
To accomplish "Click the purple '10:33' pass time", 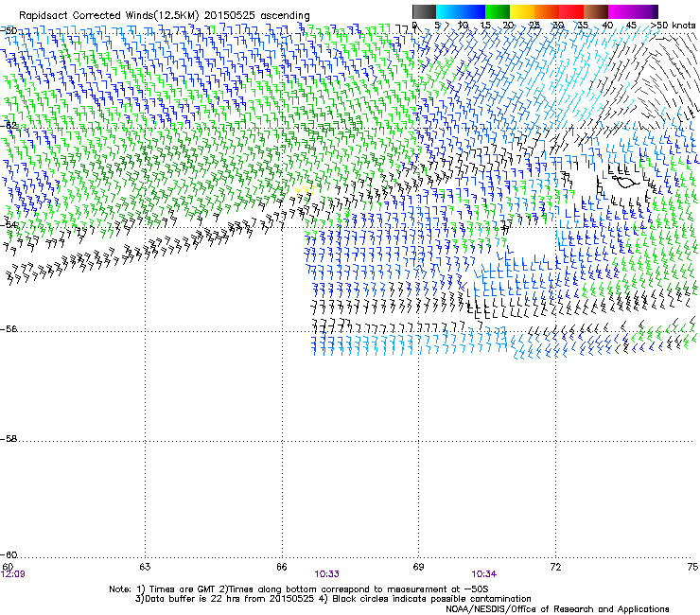I will [326, 574].
